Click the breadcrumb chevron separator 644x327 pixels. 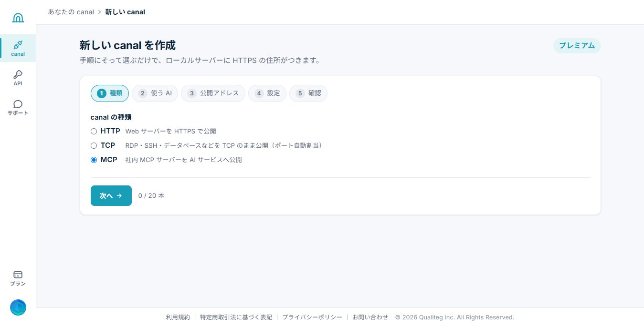pos(99,12)
